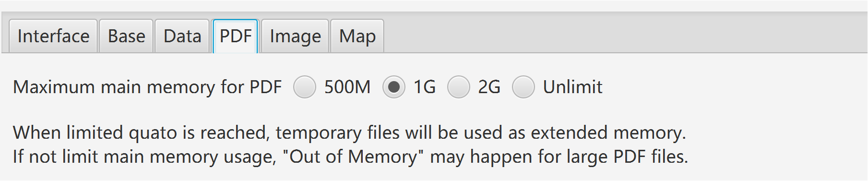Click the Maximum main memory for PDF label

tap(147, 87)
